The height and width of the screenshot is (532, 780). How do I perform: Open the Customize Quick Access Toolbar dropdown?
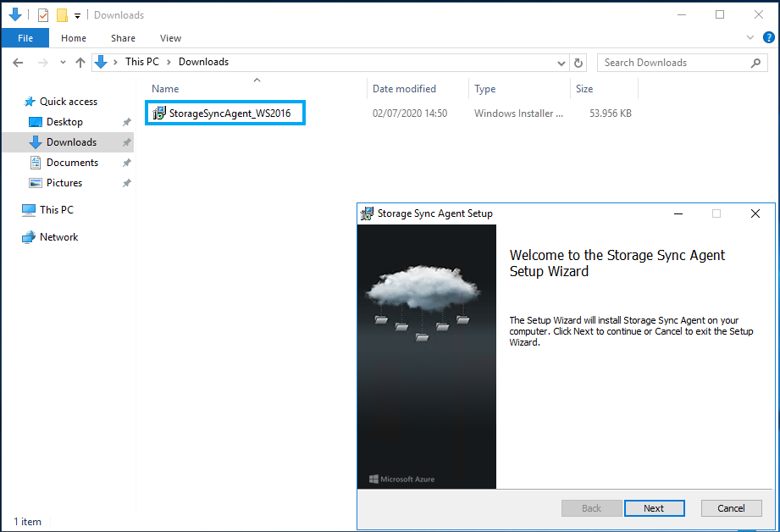coord(78,16)
